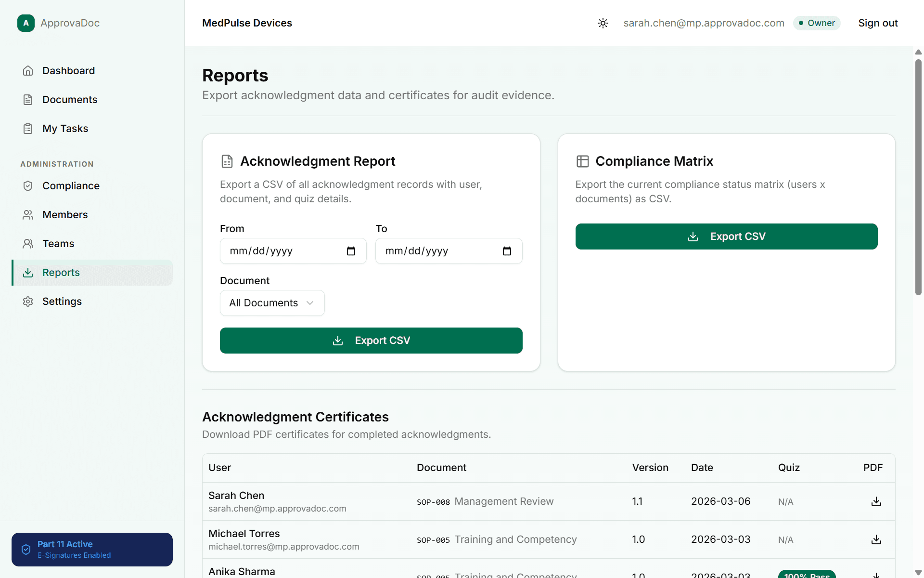Switch to the Reports section
Viewport: 924px width, 578px height.
[61, 272]
